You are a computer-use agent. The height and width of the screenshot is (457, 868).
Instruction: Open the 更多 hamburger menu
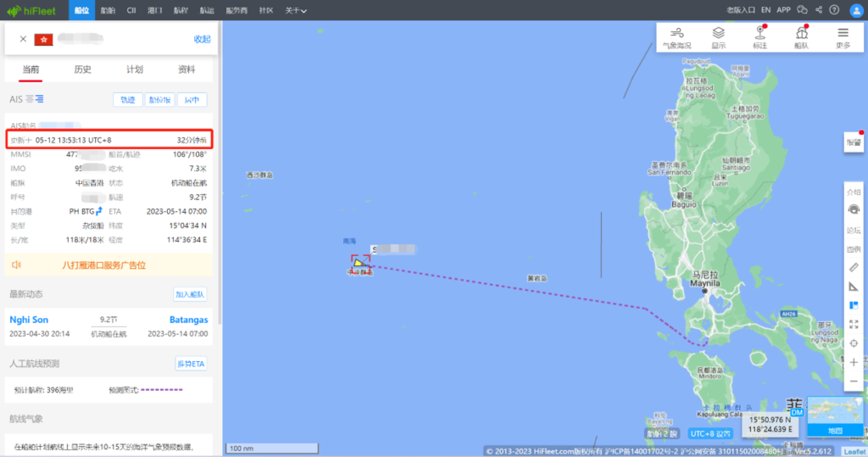pyautogui.click(x=843, y=37)
